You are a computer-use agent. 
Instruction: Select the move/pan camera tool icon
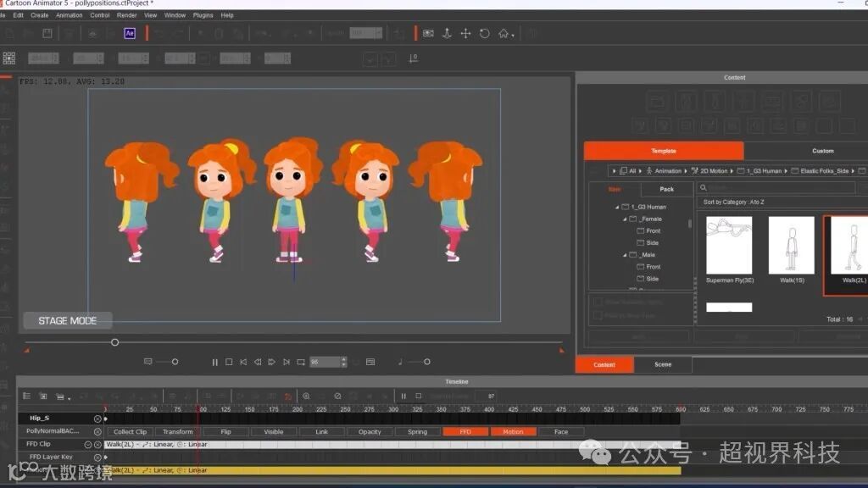tap(465, 33)
